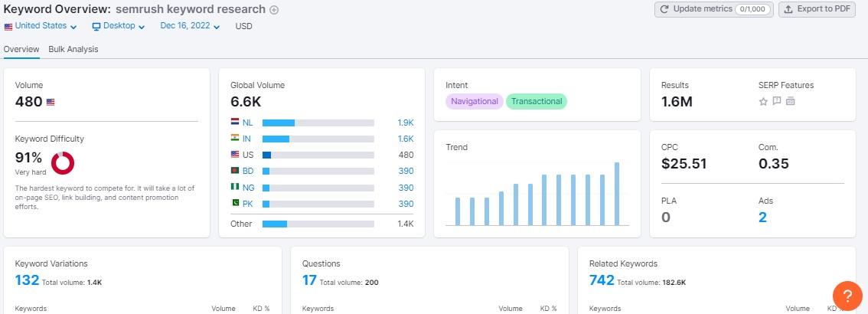Click the tallest bar in Trend chart
868x314 pixels.
coord(617,194)
